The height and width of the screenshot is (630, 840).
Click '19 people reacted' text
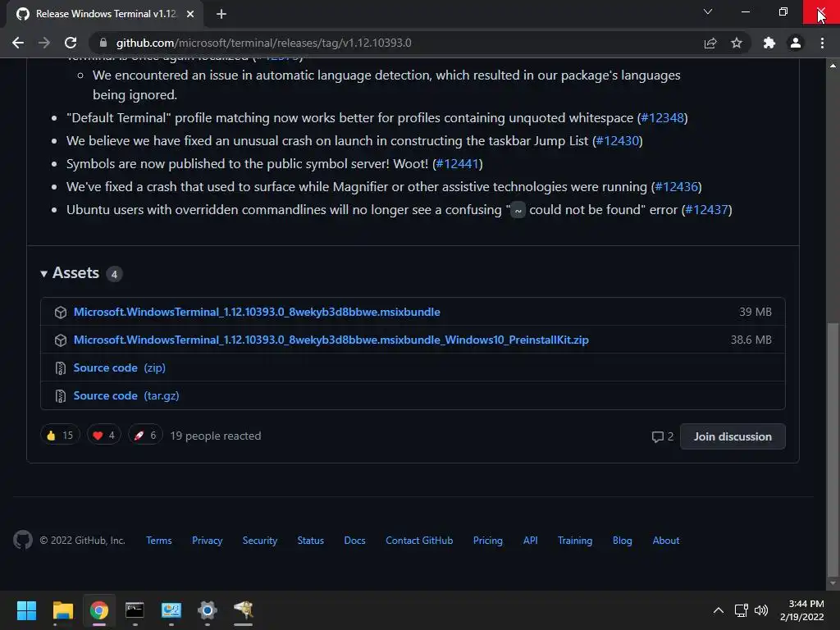tap(216, 436)
